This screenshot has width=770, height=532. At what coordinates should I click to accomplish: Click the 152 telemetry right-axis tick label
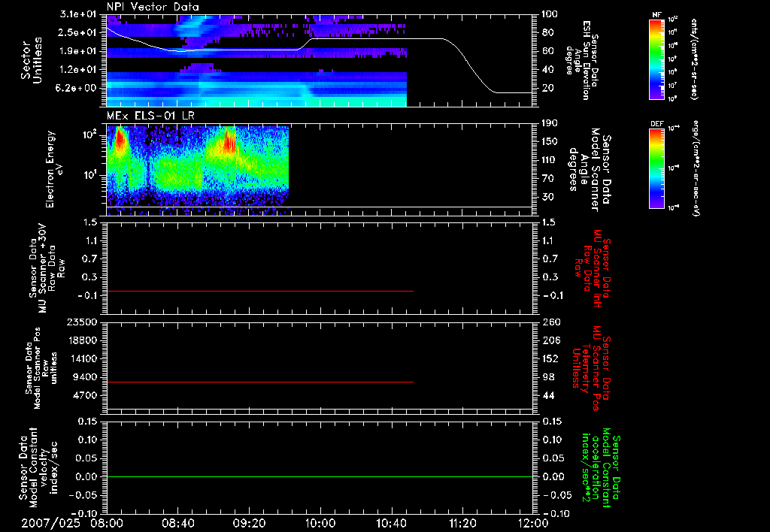tap(551, 358)
